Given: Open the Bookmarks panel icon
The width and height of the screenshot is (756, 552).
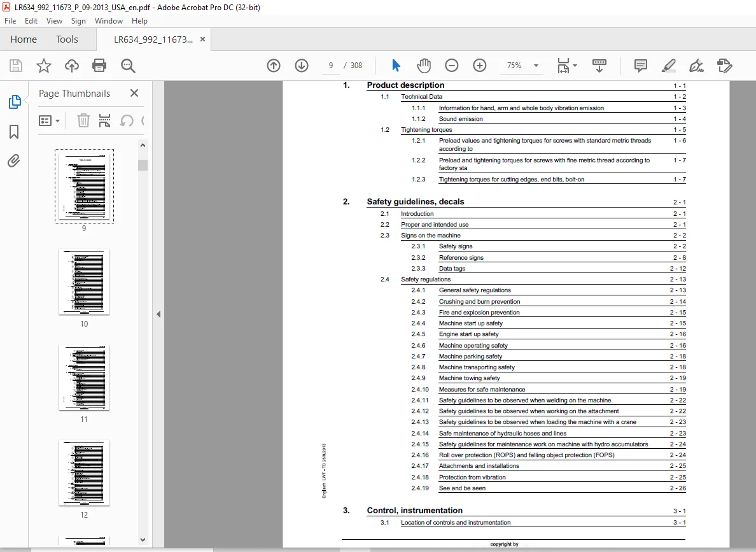Looking at the screenshot, I should pos(14,132).
